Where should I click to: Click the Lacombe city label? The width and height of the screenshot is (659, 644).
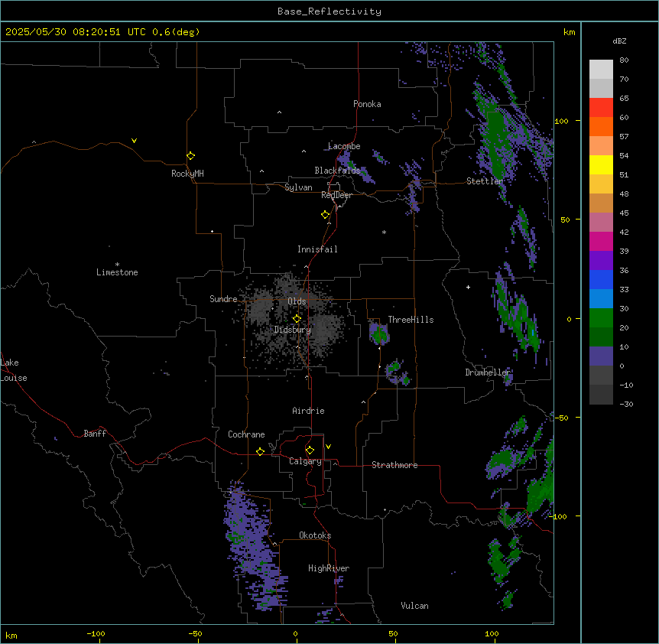coord(344,146)
